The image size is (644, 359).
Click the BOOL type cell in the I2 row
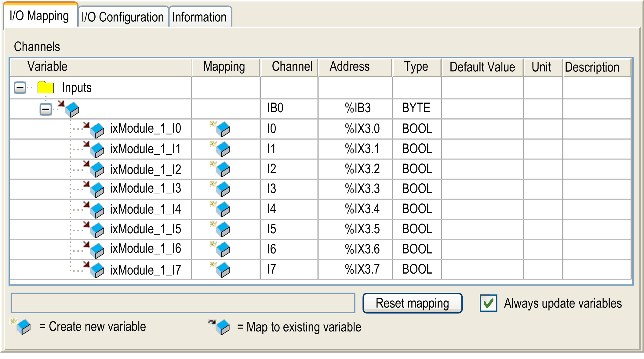coord(417,169)
